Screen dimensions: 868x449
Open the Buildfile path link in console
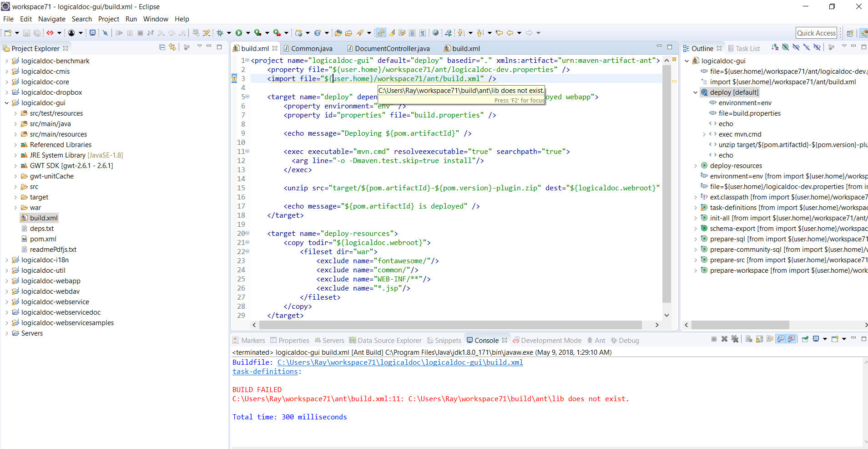pyautogui.click(x=400, y=362)
